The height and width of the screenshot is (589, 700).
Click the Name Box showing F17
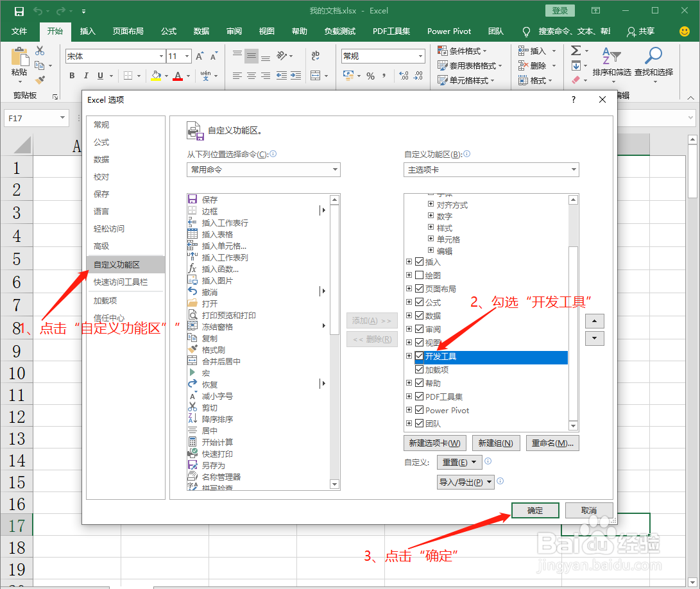coord(36,118)
